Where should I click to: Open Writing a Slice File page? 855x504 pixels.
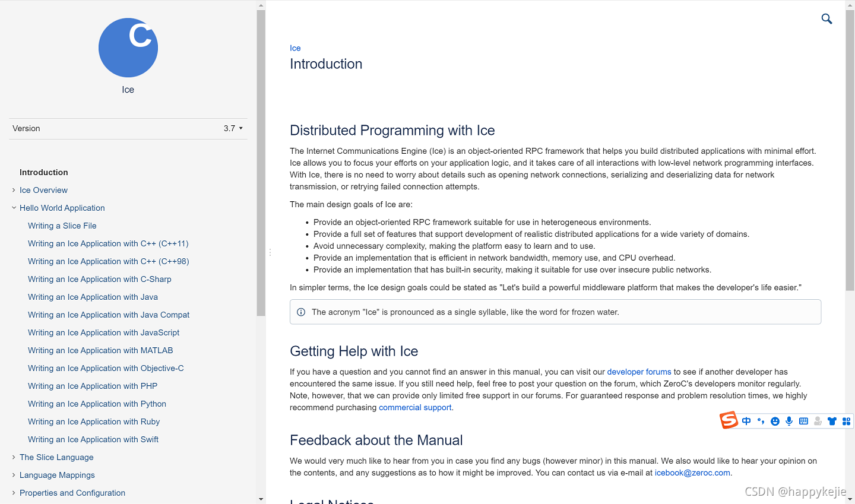coord(62,226)
